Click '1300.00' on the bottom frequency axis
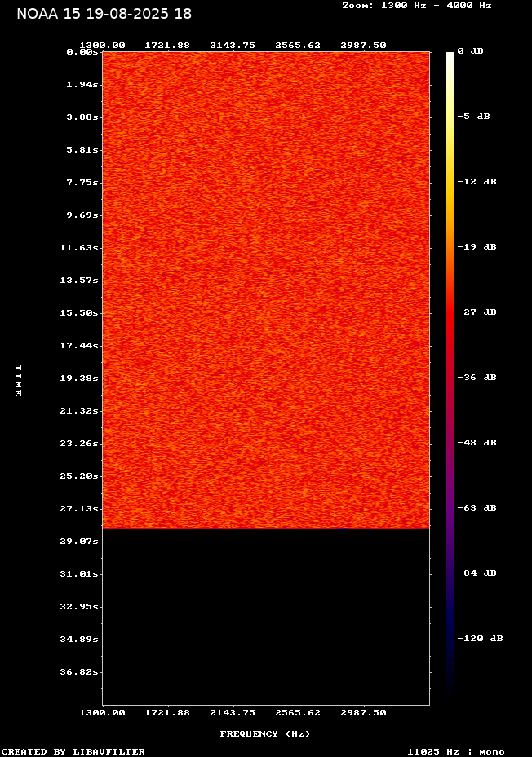Image resolution: width=532 pixels, height=757 pixels. pyautogui.click(x=102, y=712)
